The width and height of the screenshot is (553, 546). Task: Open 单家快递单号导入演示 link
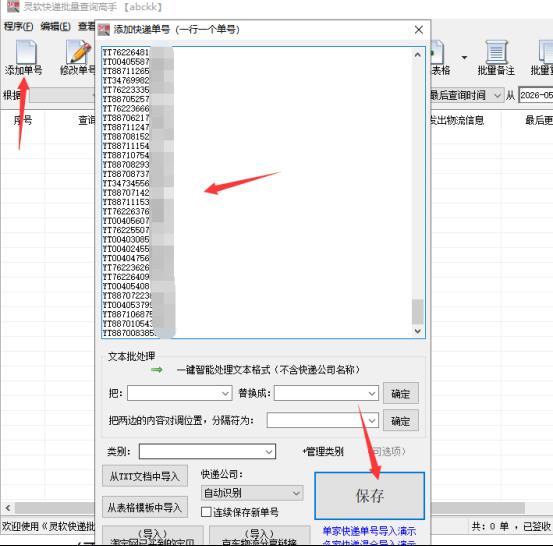pos(369,531)
